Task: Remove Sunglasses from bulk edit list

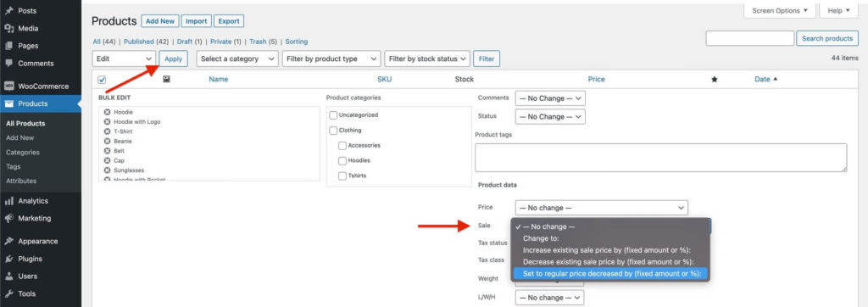Action: click(x=108, y=170)
